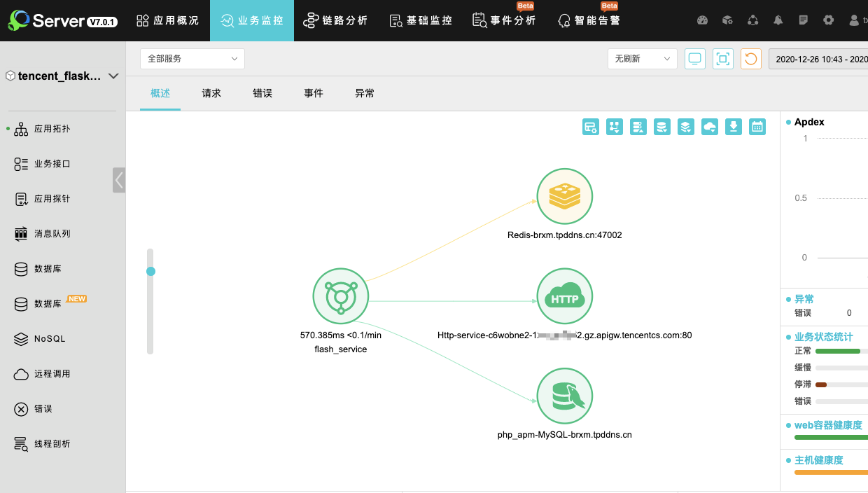Open the user profile icon
Screen dimensions: 868x493
click(x=854, y=20)
